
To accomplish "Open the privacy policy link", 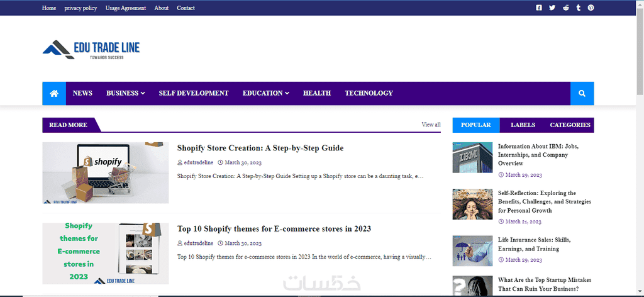I will tap(80, 8).
